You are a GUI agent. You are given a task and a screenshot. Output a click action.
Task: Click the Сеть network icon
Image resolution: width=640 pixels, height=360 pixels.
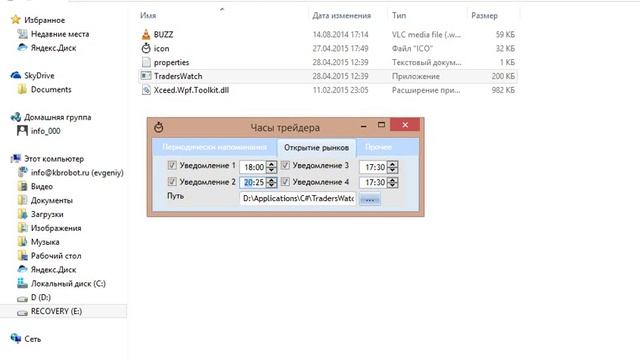coord(16,338)
